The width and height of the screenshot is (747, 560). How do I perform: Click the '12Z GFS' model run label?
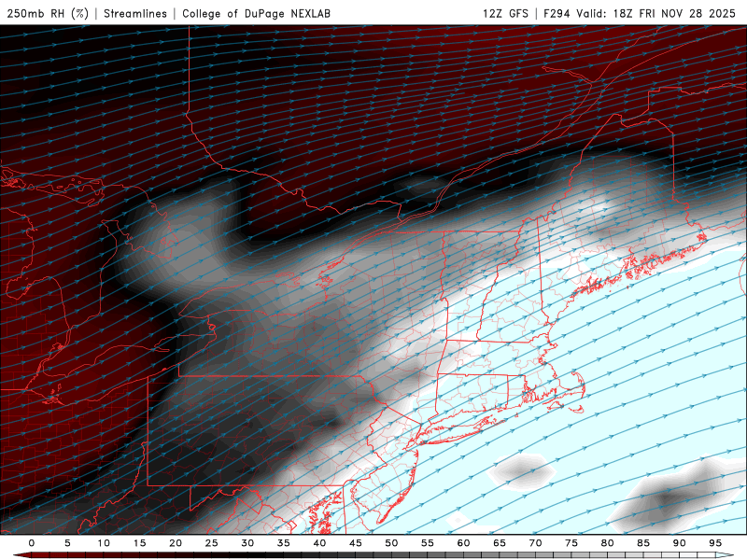[x=505, y=13]
